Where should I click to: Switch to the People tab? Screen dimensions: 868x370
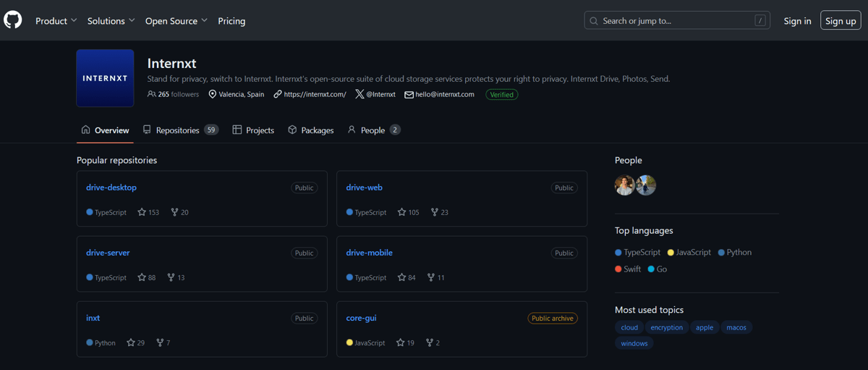374,130
